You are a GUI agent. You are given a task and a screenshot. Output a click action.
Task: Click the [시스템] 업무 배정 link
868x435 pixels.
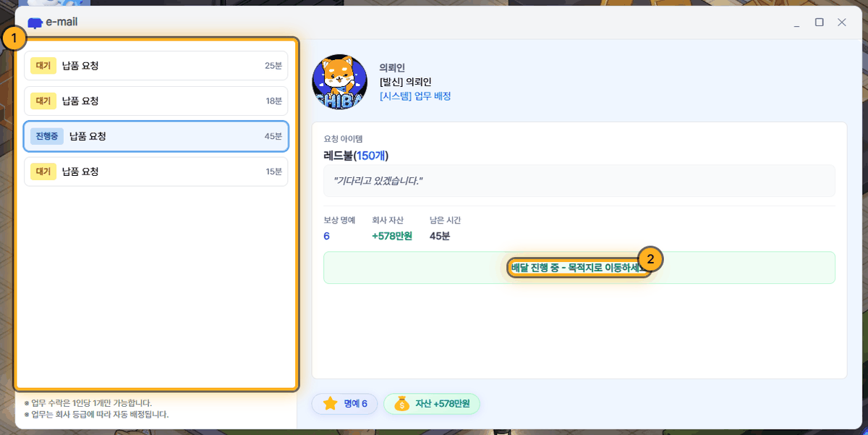pyautogui.click(x=415, y=96)
